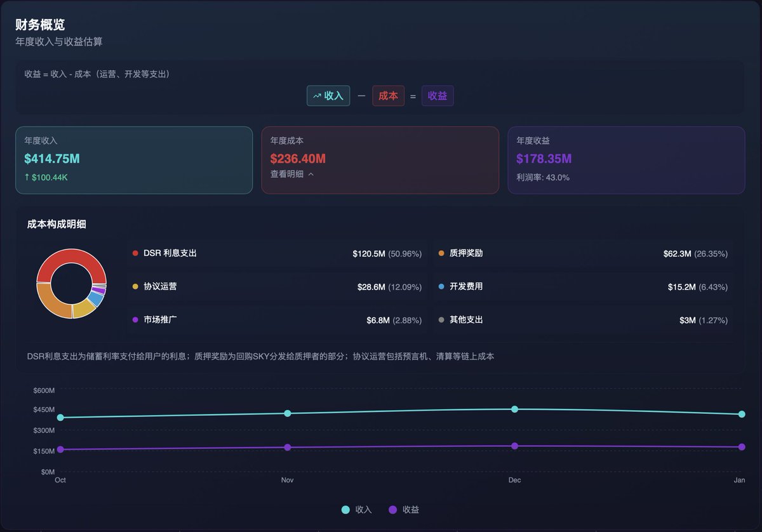Image resolution: width=762 pixels, height=532 pixels.
Task: Click the red DSR 利息支出 dot
Action: click(135, 253)
